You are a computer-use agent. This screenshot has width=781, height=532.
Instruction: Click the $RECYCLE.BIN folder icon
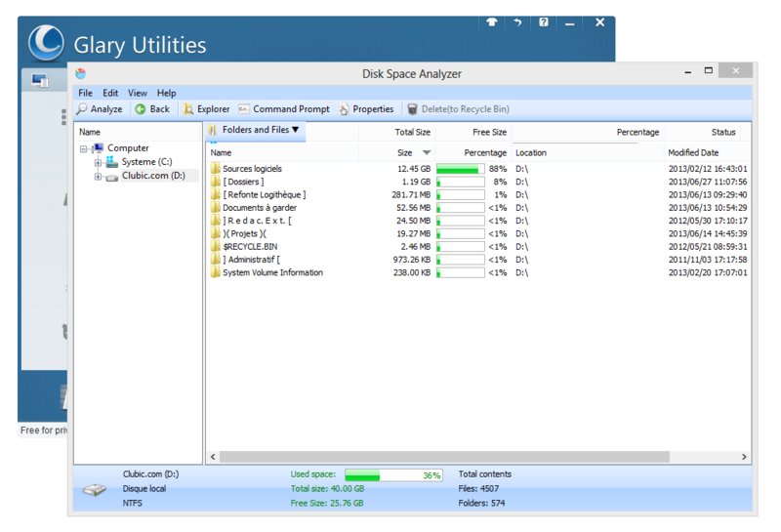point(215,246)
